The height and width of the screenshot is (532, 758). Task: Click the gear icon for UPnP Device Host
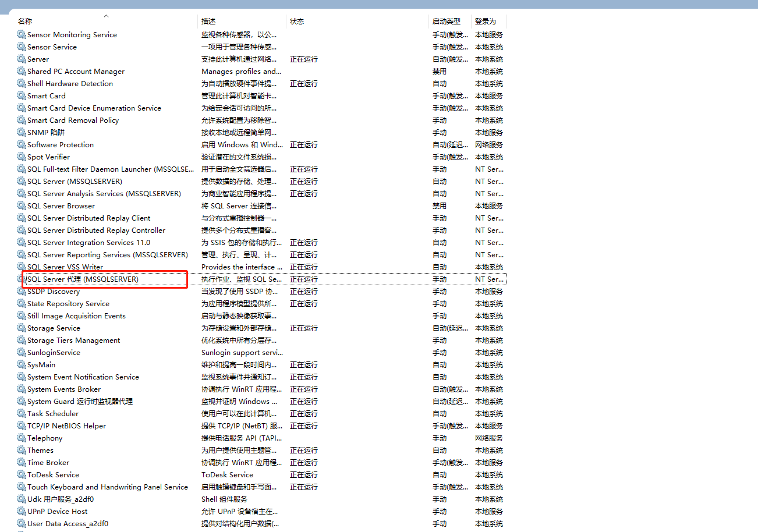click(22, 512)
